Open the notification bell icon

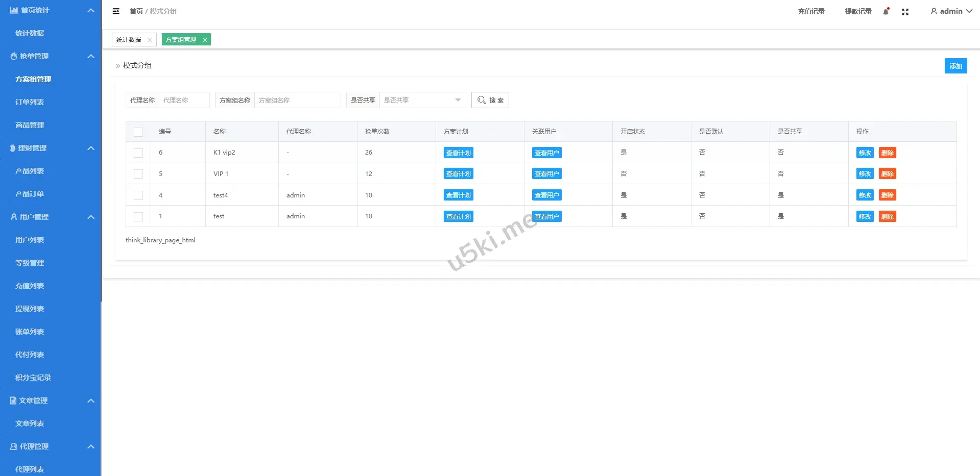[886, 11]
